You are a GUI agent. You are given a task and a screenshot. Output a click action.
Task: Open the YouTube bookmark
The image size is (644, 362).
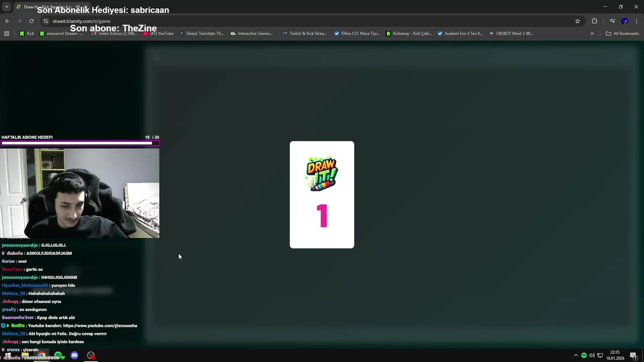(158, 34)
